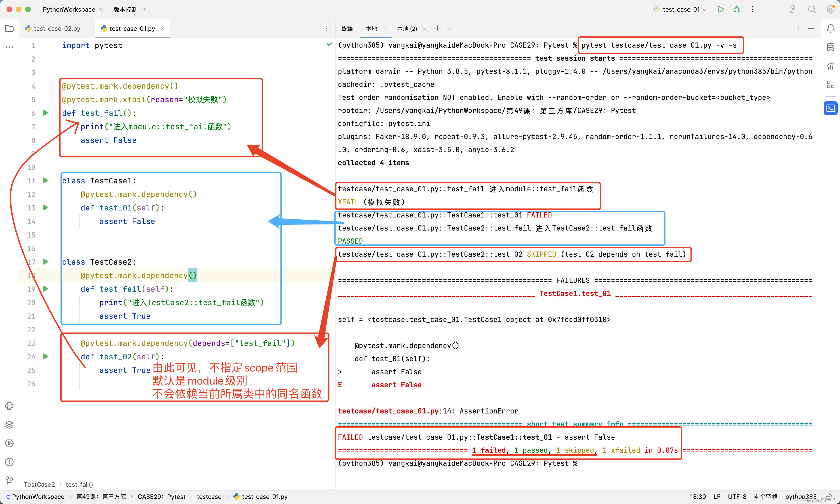Click line 18 dependency decorator in editor
Screen dimensions: 840x504
tap(139, 275)
